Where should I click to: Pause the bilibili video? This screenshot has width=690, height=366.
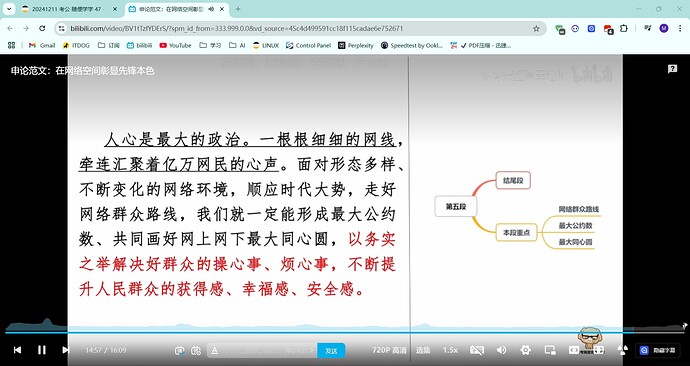click(x=41, y=350)
